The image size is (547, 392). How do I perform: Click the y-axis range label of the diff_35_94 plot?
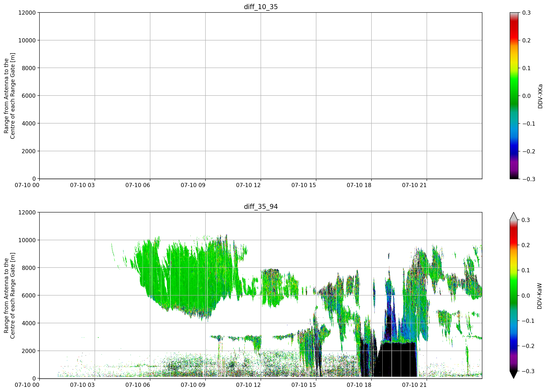pos(9,296)
